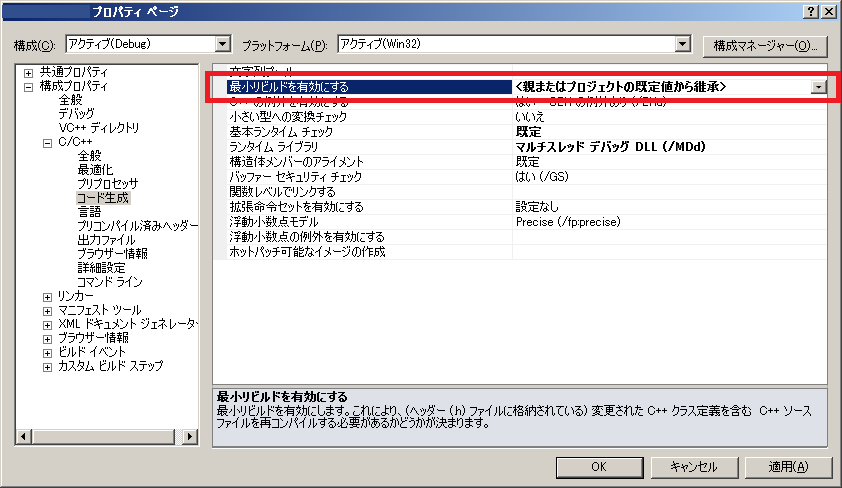Image resolution: width=842 pixels, height=488 pixels.
Task: Select the プリプロセッサ tree item
Action: coord(107,184)
